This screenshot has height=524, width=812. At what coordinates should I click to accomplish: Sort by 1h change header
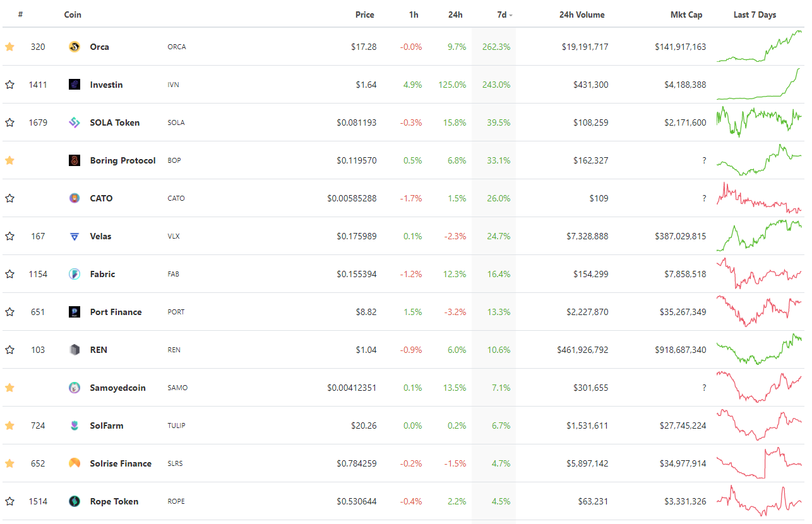point(414,15)
